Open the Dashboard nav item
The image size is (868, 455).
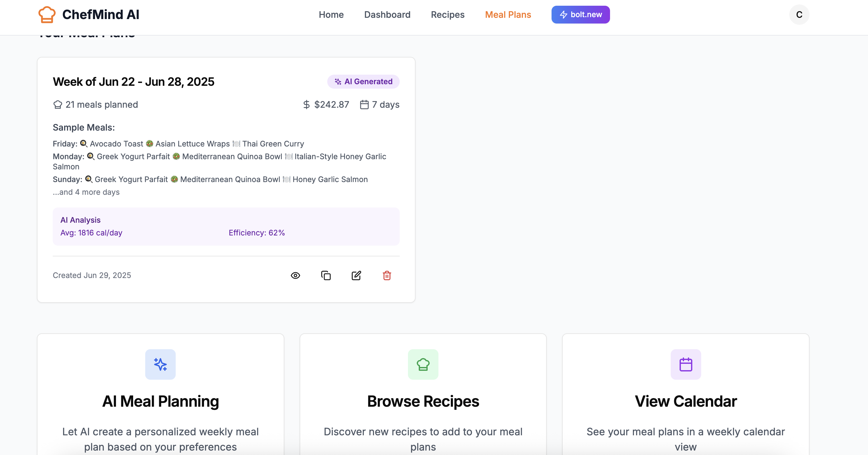[x=387, y=15]
